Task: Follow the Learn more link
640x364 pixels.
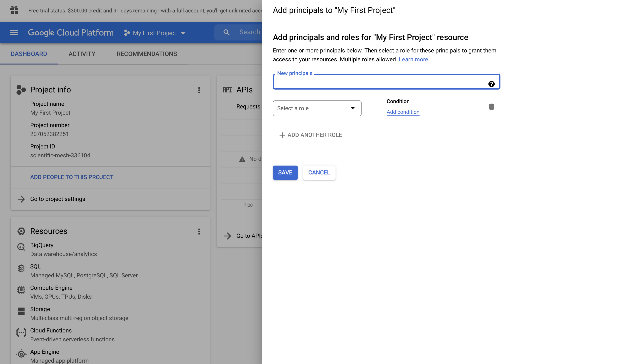Action: tap(413, 60)
